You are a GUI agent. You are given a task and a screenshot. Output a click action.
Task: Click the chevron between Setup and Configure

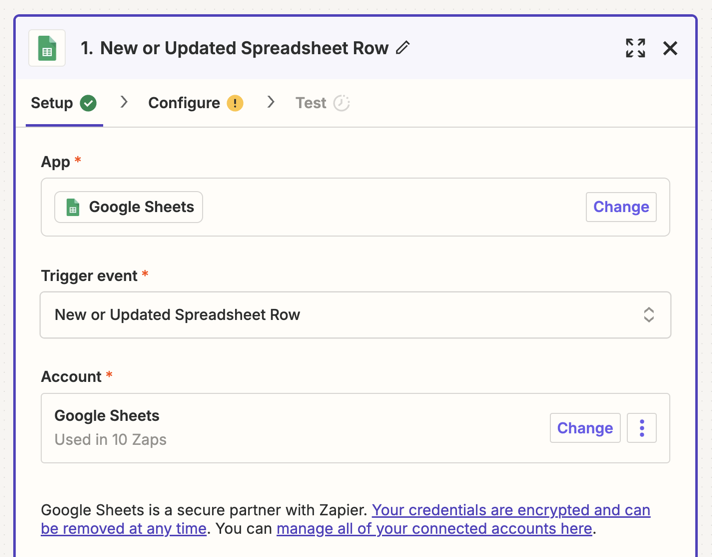[124, 103]
